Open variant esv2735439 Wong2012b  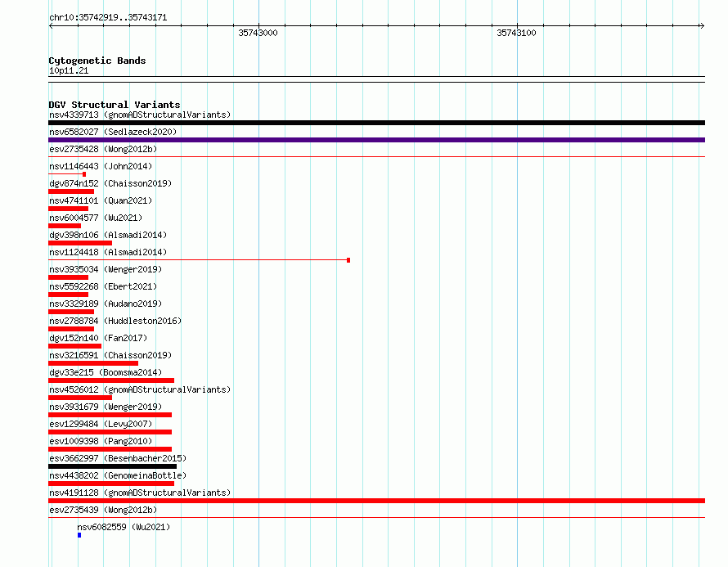pos(103,510)
